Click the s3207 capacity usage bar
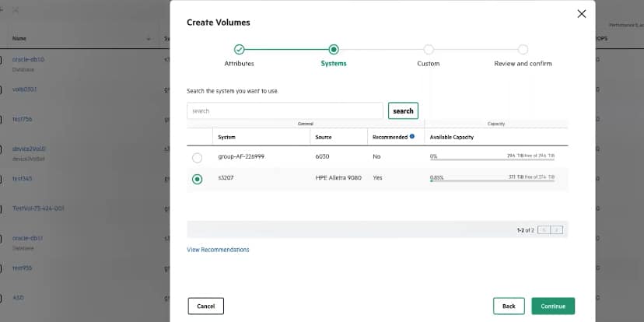The width and height of the screenshot is (644, 322). pos(492,180)
